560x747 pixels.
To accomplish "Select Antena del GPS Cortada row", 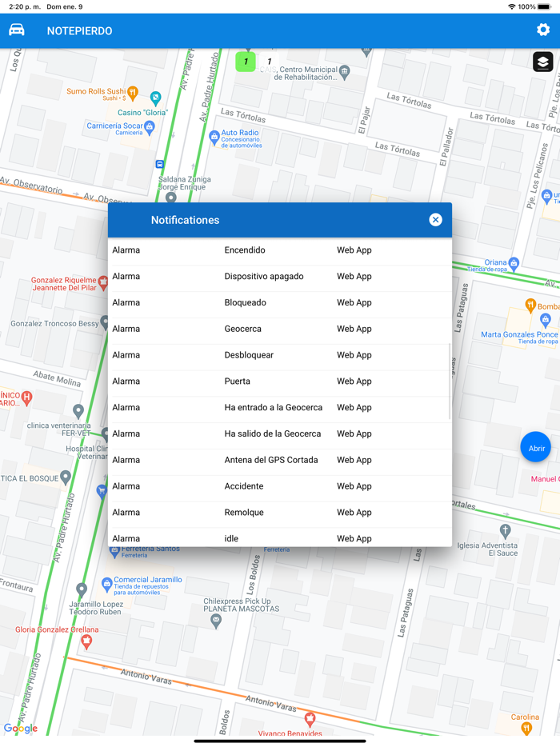I will [x=280, y=460].
